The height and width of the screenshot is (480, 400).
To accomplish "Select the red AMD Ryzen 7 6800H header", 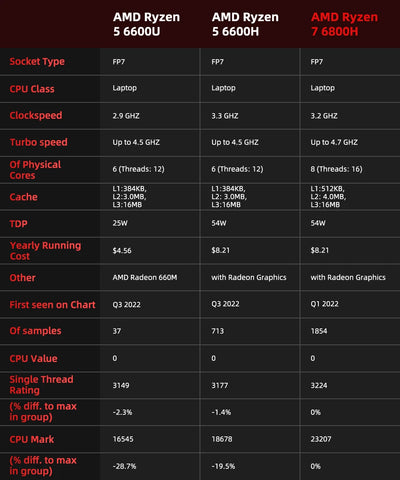I will pyautogui.click(x=344, y=24).
